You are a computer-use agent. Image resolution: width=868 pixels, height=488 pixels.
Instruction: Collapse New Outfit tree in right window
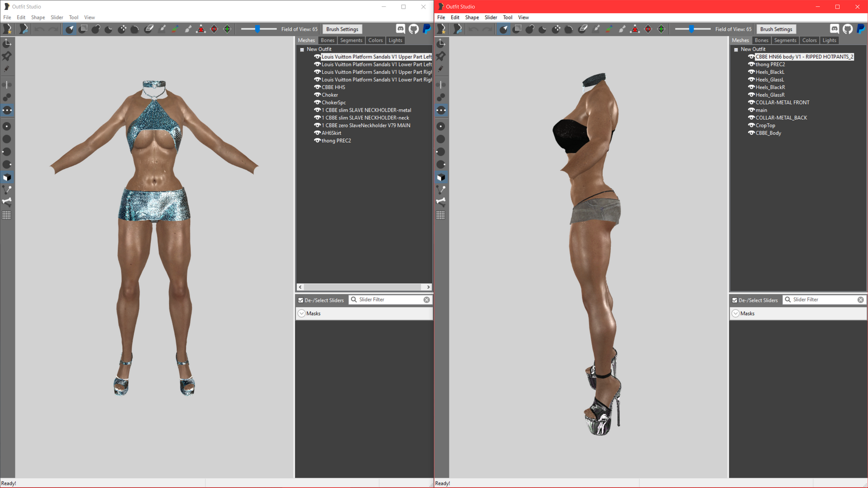[736, 50]
